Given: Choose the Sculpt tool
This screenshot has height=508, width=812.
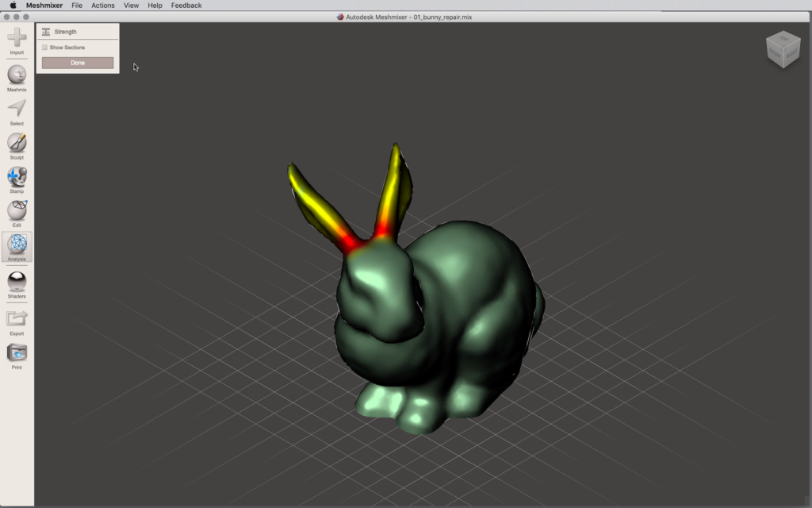Looking at the screenshot, I should tap(17, 143).
